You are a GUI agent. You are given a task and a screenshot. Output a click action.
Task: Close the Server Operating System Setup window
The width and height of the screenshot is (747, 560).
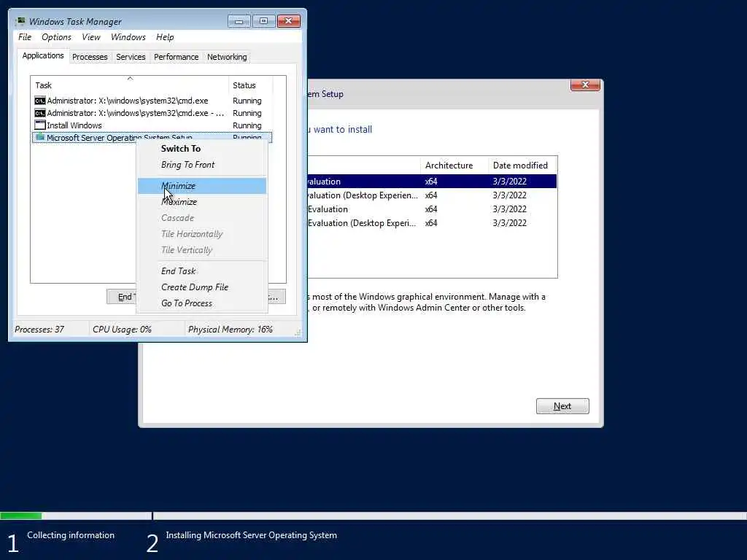(x=585, y=85)
